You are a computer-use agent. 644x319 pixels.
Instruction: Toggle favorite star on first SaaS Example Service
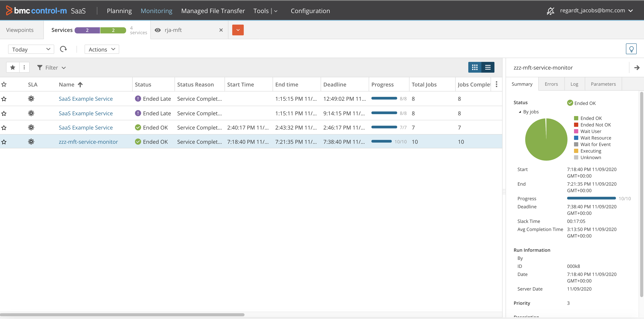coord(4,99)
